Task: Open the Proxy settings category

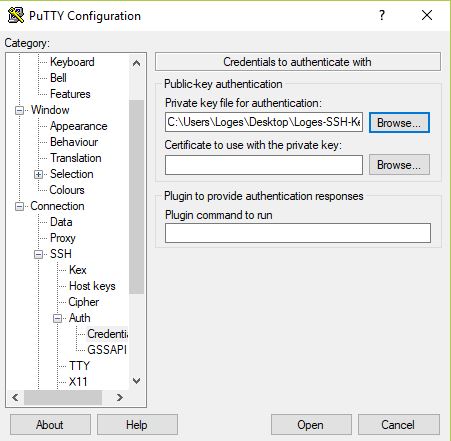Action: tap(63, 238)
